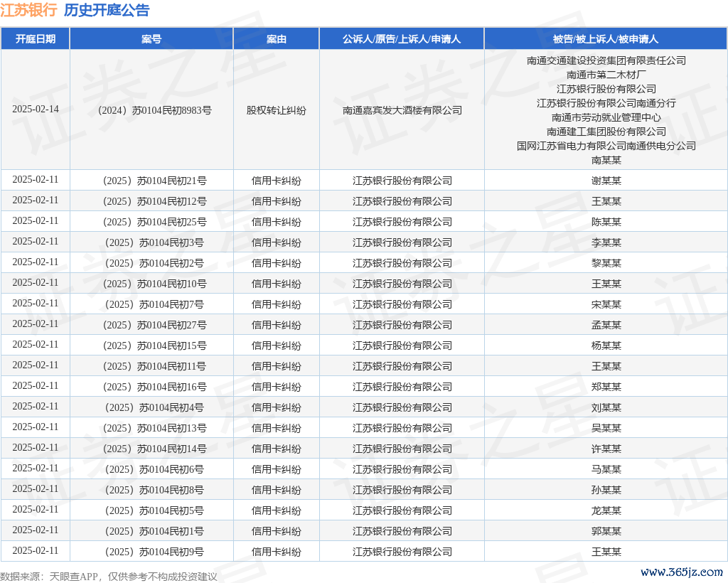Click defendant 谢某某
728x583 pixels.
tap(606, 181)
